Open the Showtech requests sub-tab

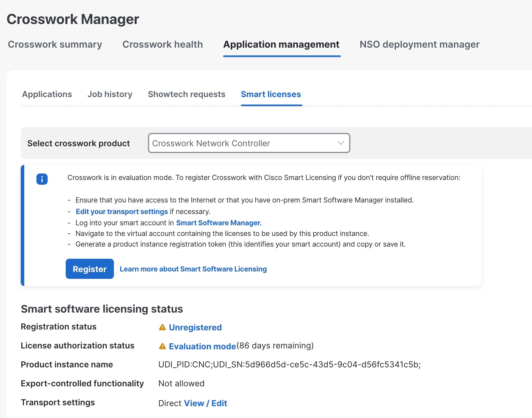(187, 94)
